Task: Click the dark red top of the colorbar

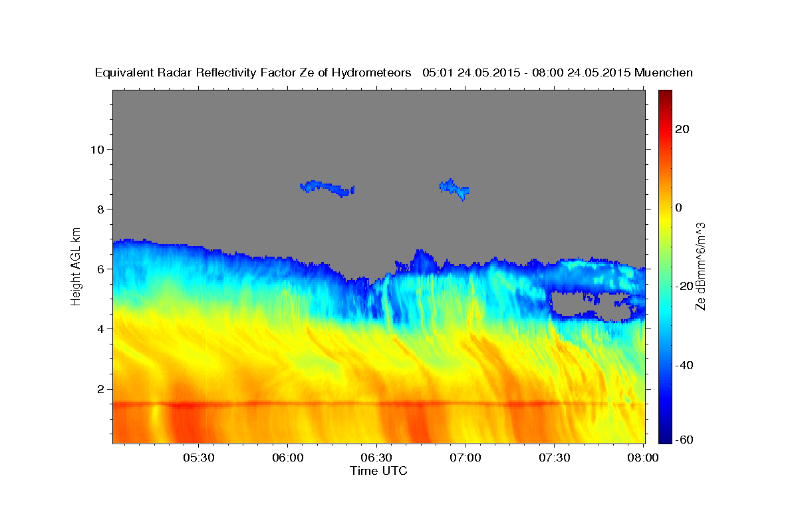Action: [665, 96]
